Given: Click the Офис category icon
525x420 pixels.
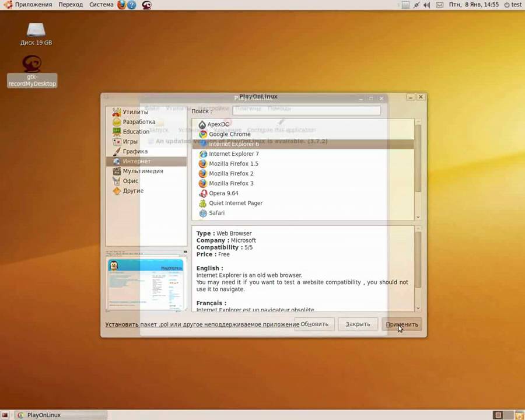Looking at the screenshot, I should [x=117, y=181].
